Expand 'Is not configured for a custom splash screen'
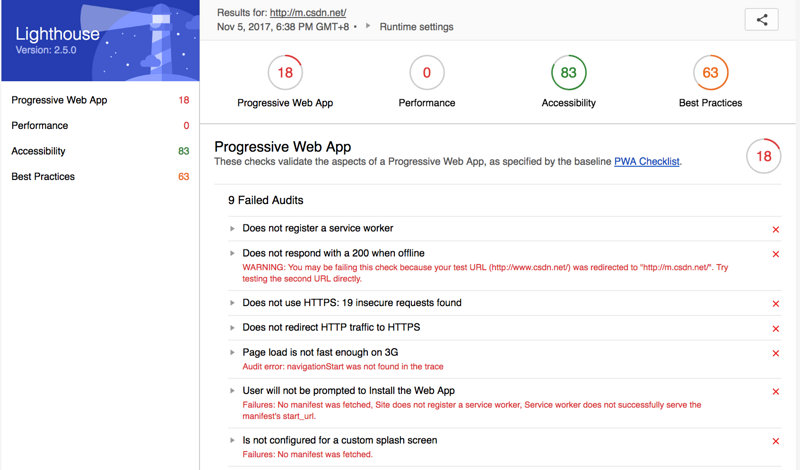 click(232, 440)
